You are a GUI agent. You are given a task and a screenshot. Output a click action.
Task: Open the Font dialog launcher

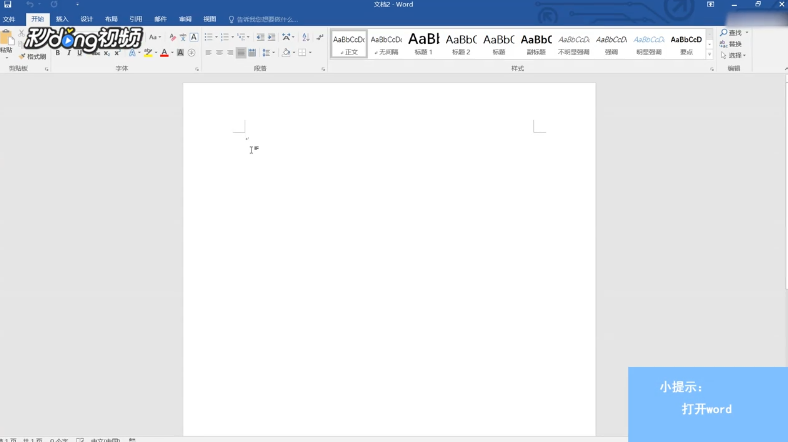pyautogui.click(x=197, y=69)
